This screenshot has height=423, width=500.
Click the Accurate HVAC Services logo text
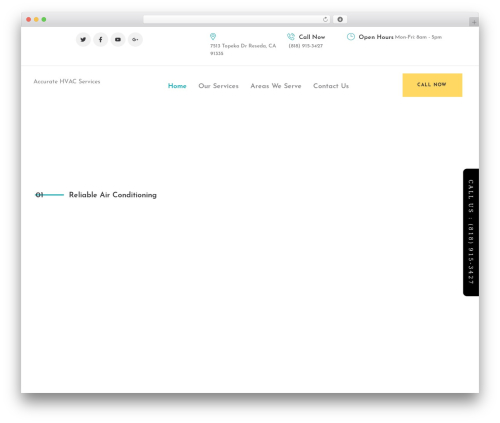tap(67, 82)
